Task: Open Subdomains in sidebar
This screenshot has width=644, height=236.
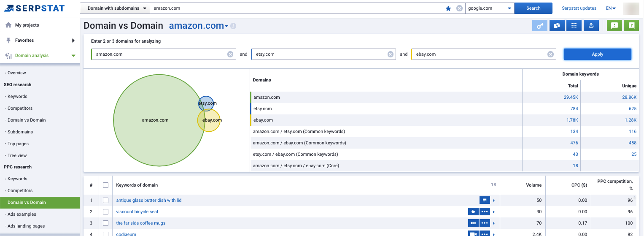Action: (20, 132)
